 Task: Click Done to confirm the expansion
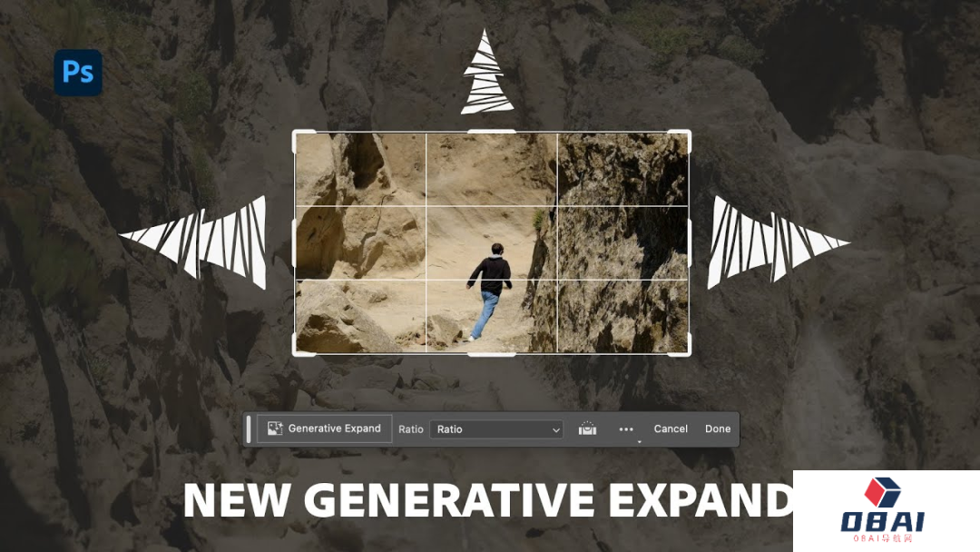pos(718,428)
